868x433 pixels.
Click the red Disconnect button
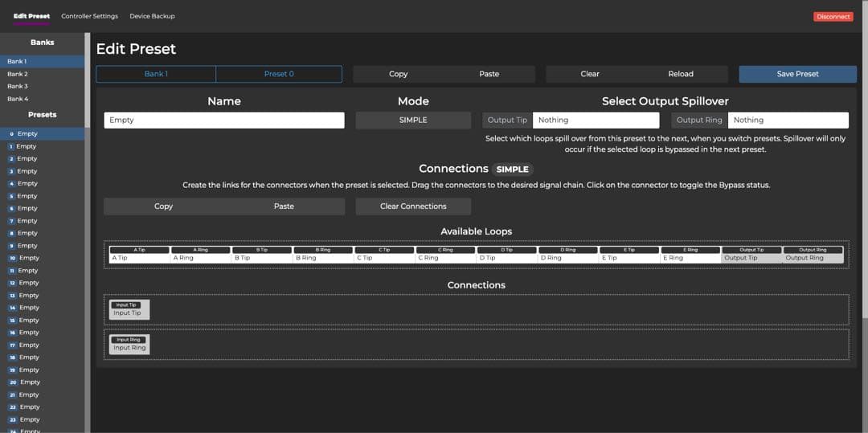point(833,16)
